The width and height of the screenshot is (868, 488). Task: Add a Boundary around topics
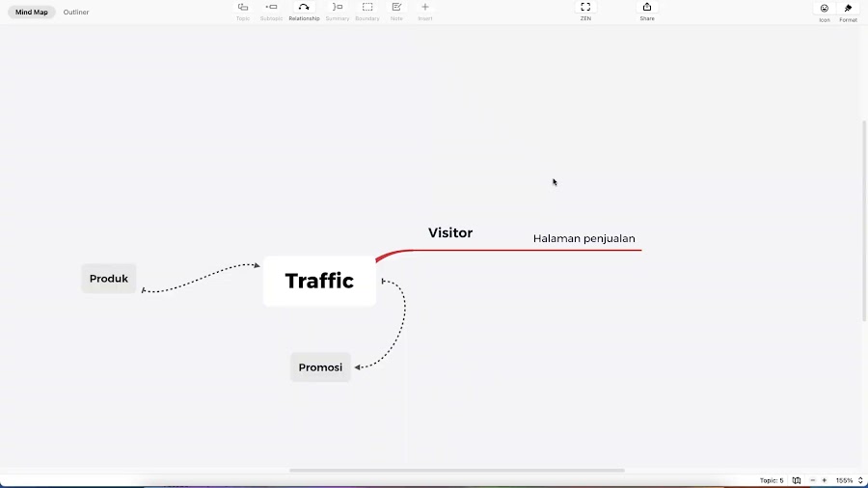(367, 12)
